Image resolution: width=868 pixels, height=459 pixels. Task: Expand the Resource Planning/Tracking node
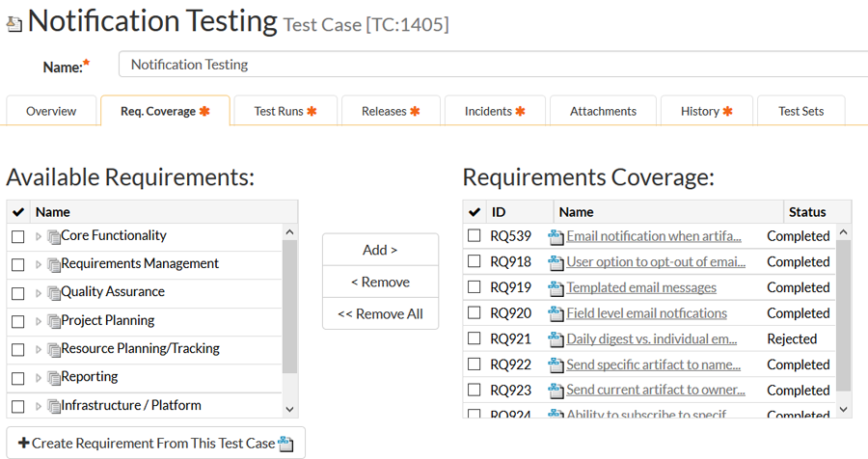click(x=39, y=349)
